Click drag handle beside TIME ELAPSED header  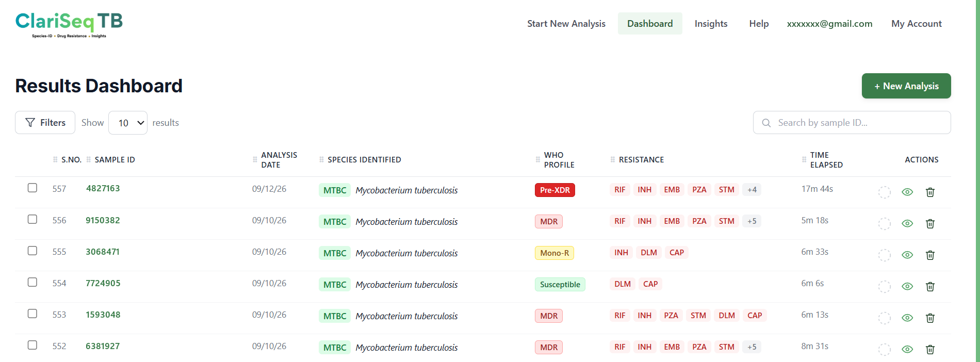(x=804, y=159)
